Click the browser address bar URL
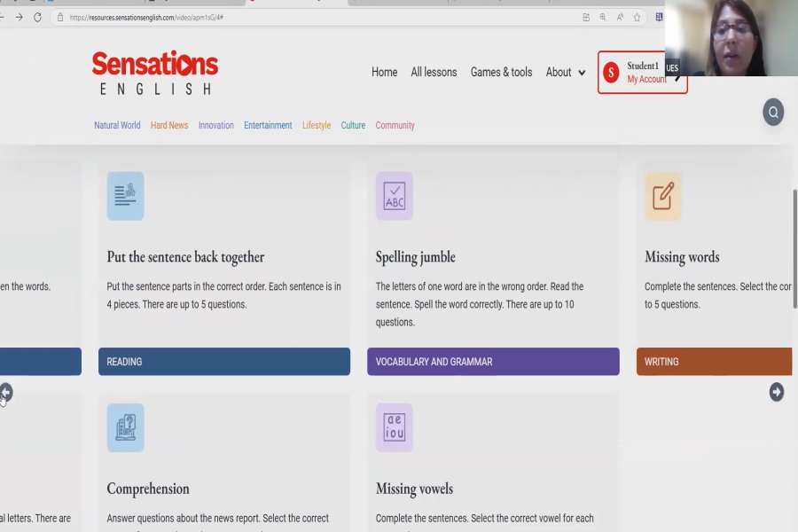The image size is (798, 532). 146,18
